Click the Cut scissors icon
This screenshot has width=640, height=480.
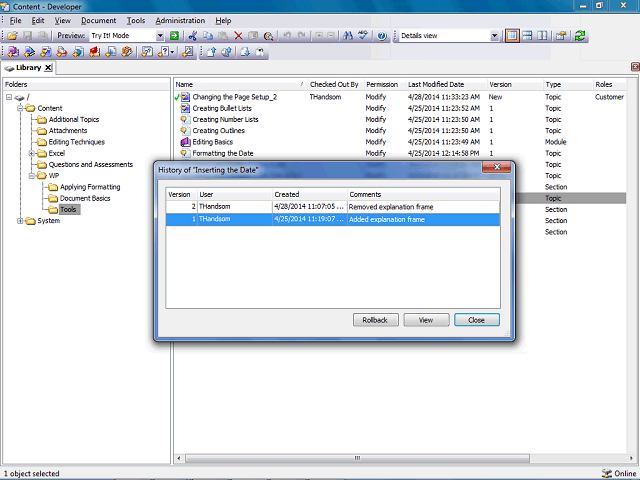(x=193, y=36)
